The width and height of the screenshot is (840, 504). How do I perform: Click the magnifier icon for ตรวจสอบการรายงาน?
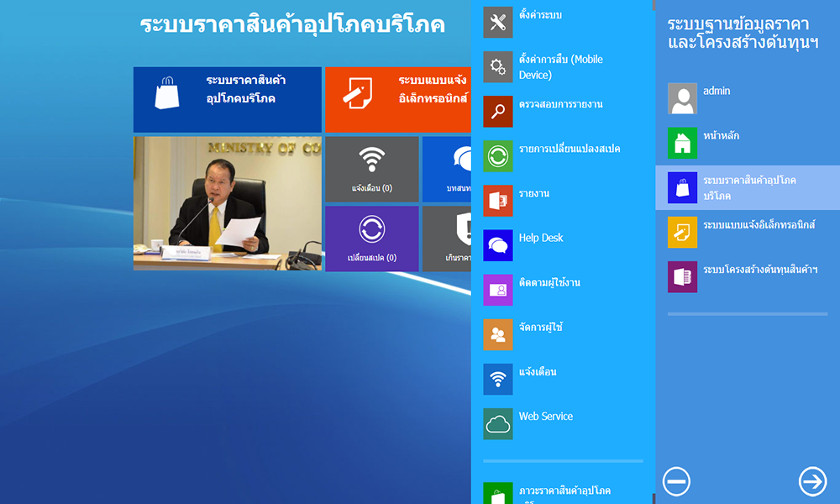(x=497, y=112)
